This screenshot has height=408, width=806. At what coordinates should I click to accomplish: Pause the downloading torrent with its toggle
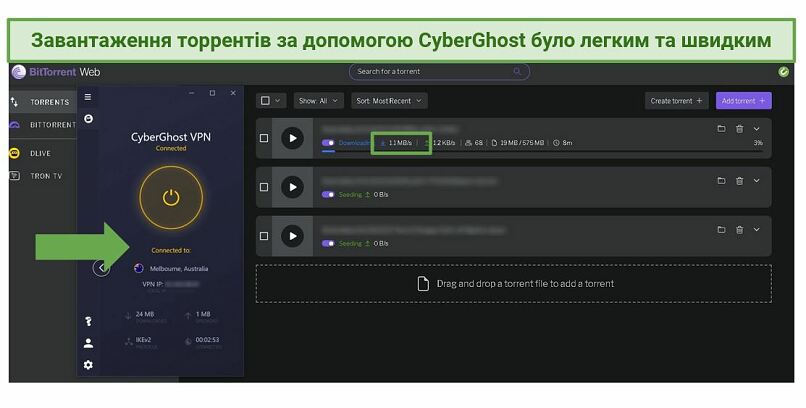point(328,143)
